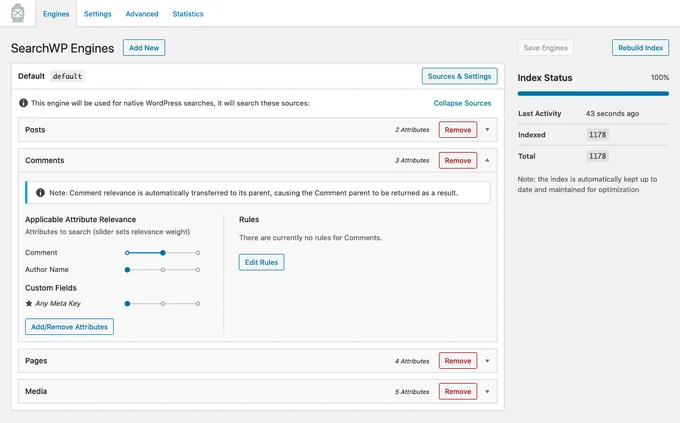680x423 pixels.
Task: Click Any Meta Key slider middle stop
Action: (x=163, y=304)
